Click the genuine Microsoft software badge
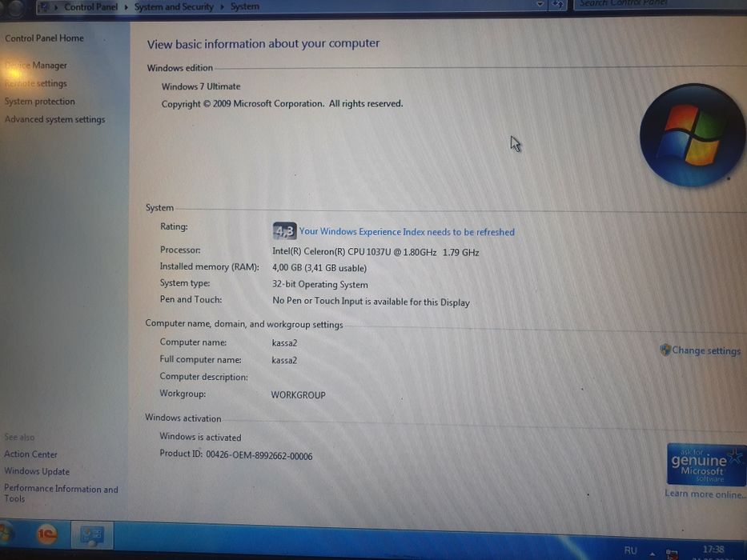 point(705,464)
